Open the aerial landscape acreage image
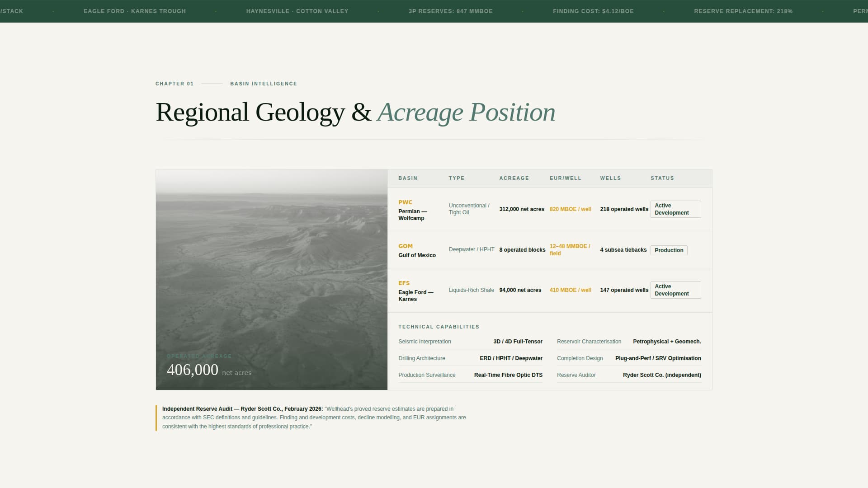 coord(272,280)
